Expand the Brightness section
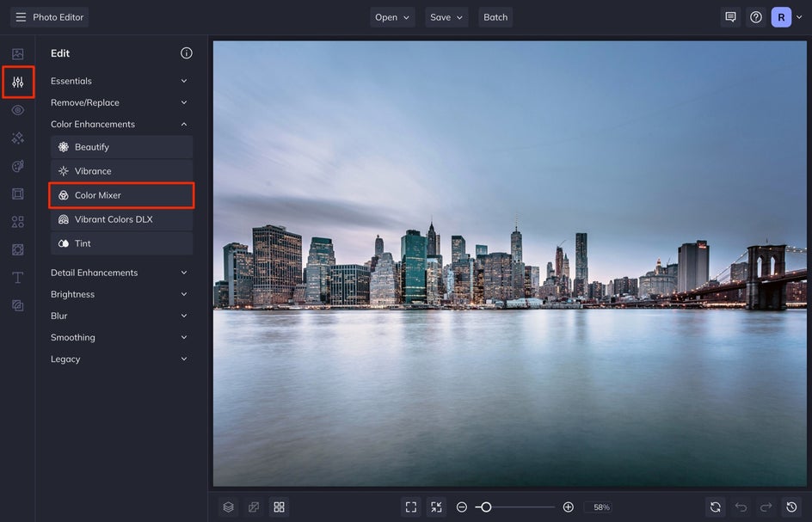Image resolution: width=812 pixels, height=522 pixels. point(120,293)
